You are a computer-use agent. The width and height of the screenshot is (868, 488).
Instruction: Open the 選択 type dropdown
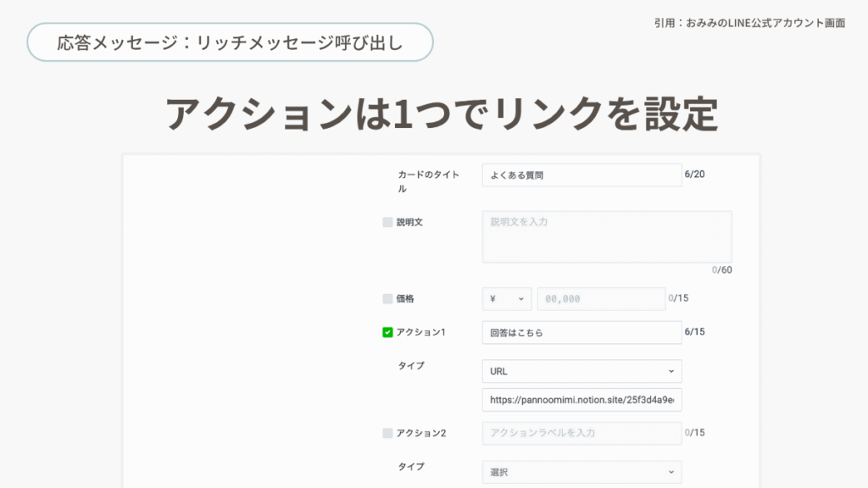581,472
